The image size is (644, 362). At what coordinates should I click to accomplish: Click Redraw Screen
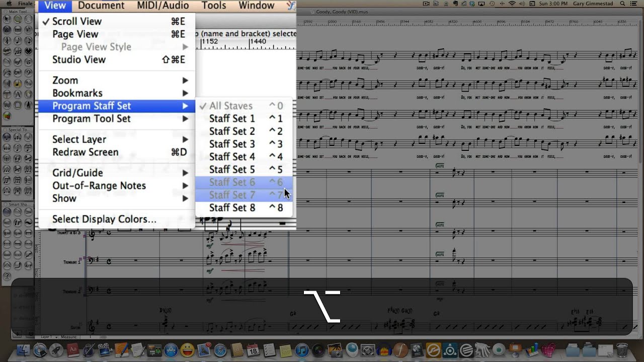(x=116, y=152)
